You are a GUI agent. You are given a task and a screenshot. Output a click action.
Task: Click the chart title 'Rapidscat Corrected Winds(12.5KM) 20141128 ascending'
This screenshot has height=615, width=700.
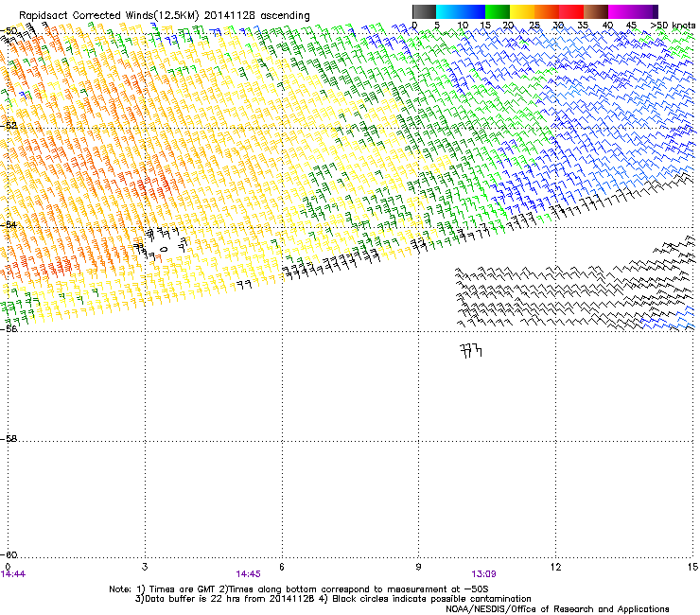(165, 16)
